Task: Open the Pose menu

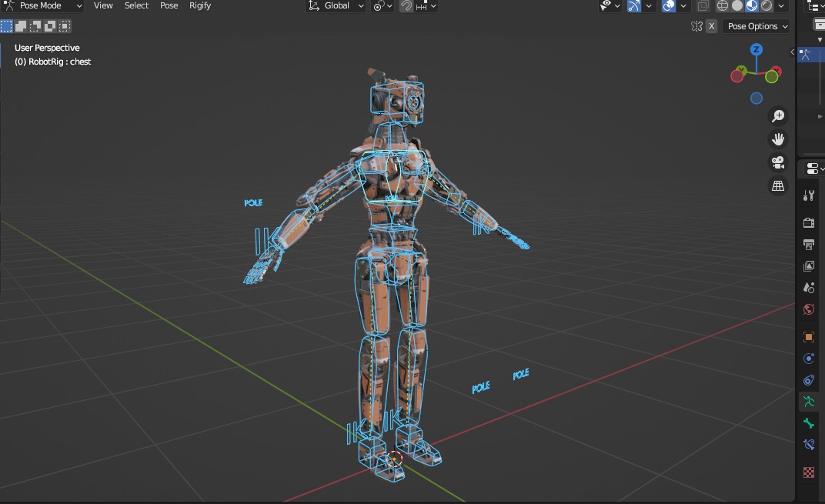Action: (x=169, y=6)
